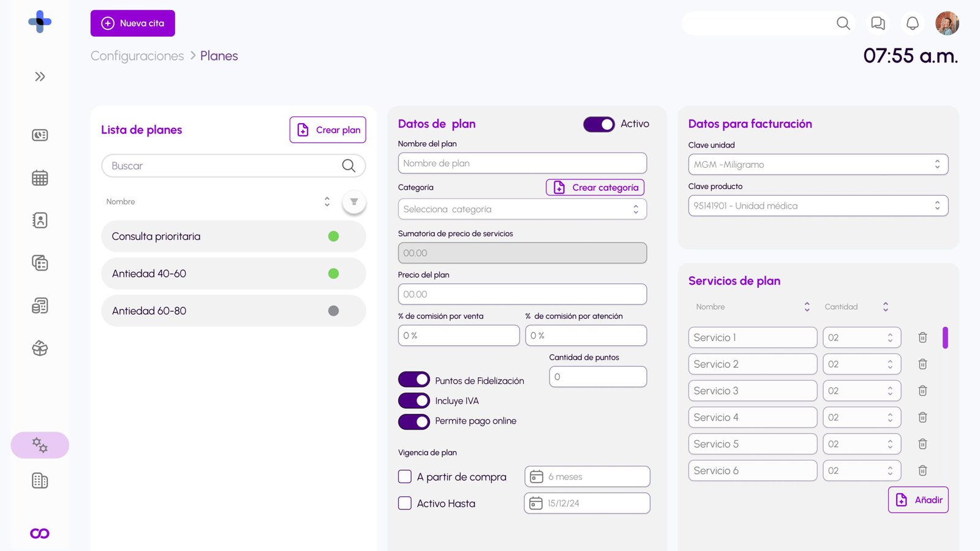980x551 pixels.
Task: Open the 'Selecciona categoría' dropdown
Action: pos(522,209)
